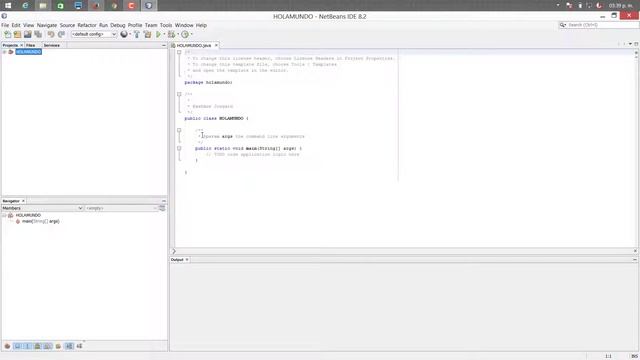
Task: Minimize the Output panel
Action: (x=635, y=260)
